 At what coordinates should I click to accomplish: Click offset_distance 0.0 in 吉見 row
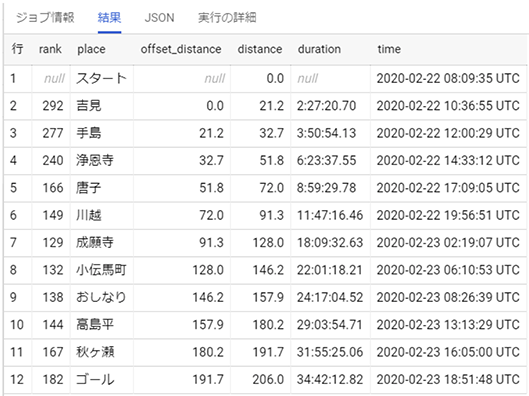coord(215,106)
